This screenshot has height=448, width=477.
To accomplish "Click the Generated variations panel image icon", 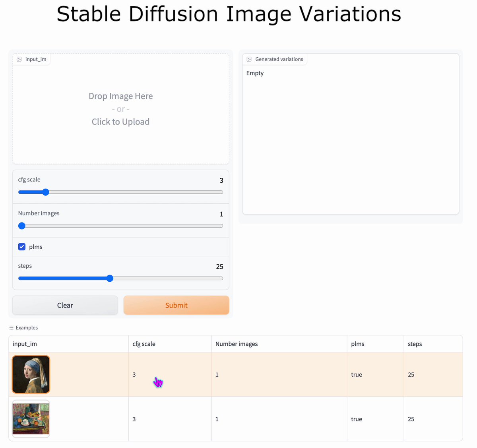I will tap(249, 59).
